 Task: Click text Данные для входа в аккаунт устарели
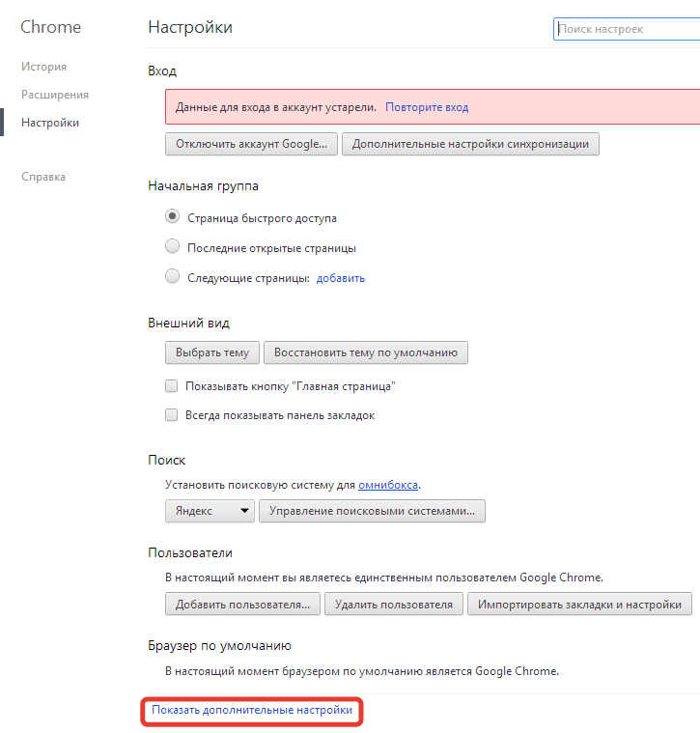click(x=276, y=107)
